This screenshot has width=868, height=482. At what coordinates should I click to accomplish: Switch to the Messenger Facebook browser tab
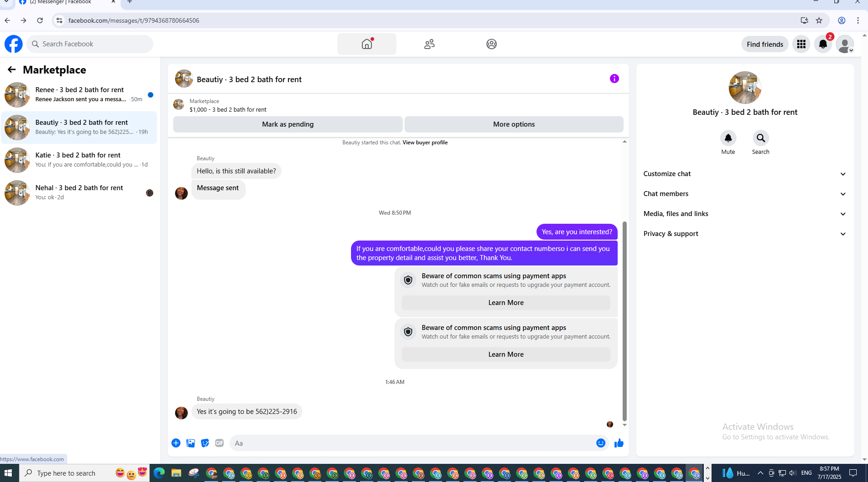click(67, 2)
